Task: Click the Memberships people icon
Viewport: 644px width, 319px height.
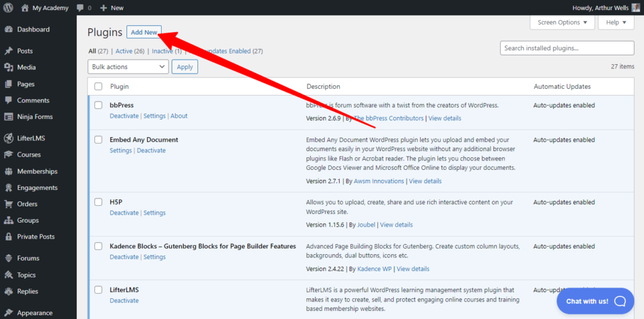Action: click(x=8, y=171)
